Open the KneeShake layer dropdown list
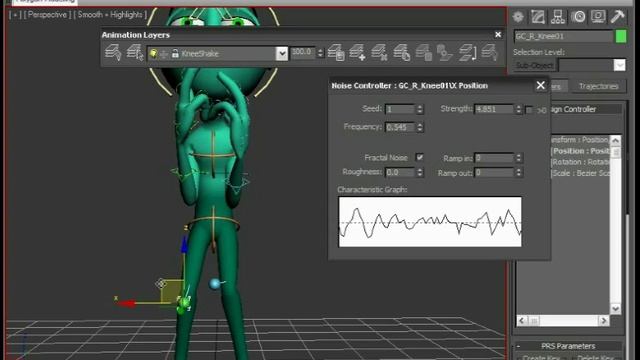Screen dimensions: 640x360 (x=282, y=53)
